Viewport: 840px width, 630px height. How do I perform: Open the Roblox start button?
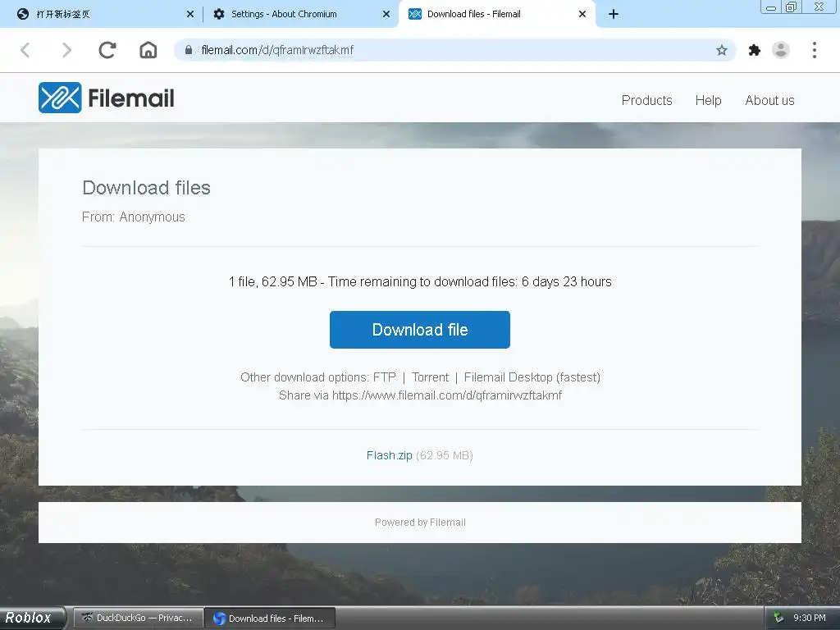coord(32,618)
